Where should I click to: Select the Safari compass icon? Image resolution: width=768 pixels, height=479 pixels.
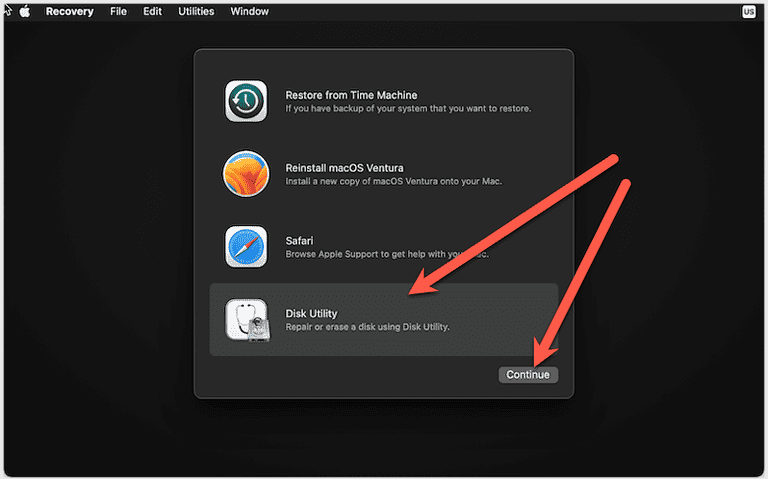tap(246, 247)
